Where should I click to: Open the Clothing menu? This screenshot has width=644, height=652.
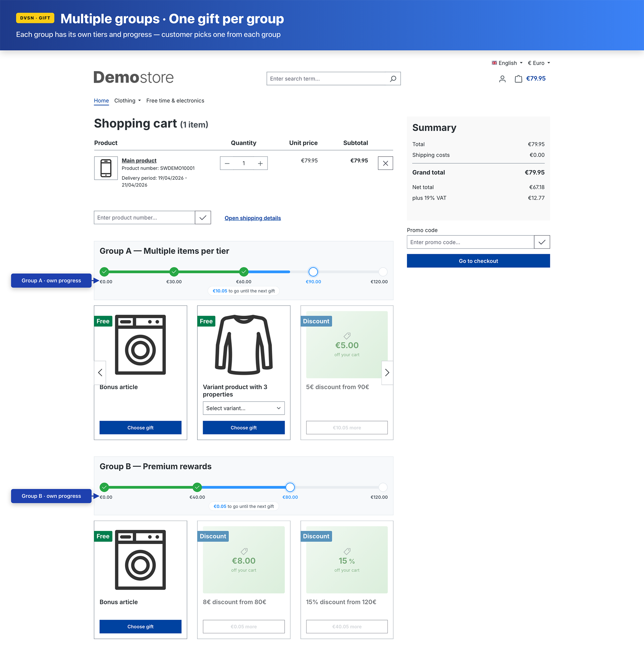[x=127, y=101]
